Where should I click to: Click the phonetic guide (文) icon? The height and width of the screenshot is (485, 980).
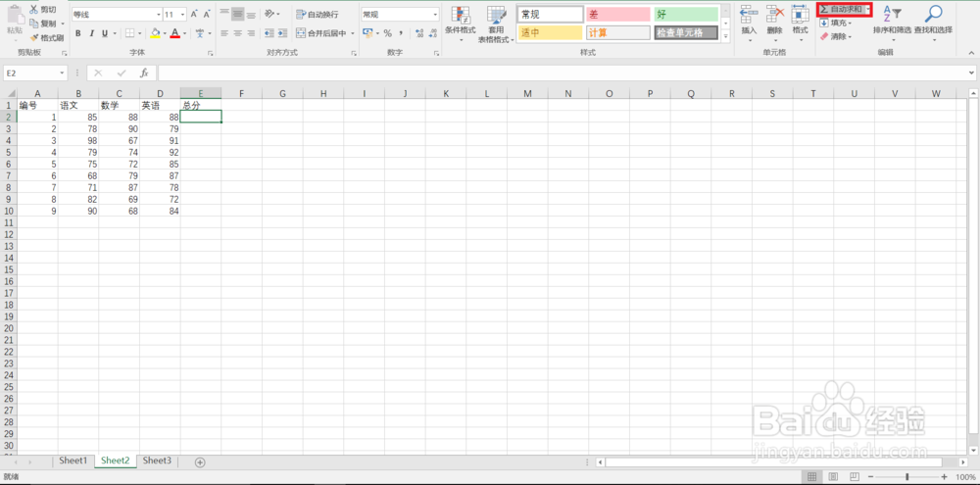pyautogui.click(x=199, y=33)
